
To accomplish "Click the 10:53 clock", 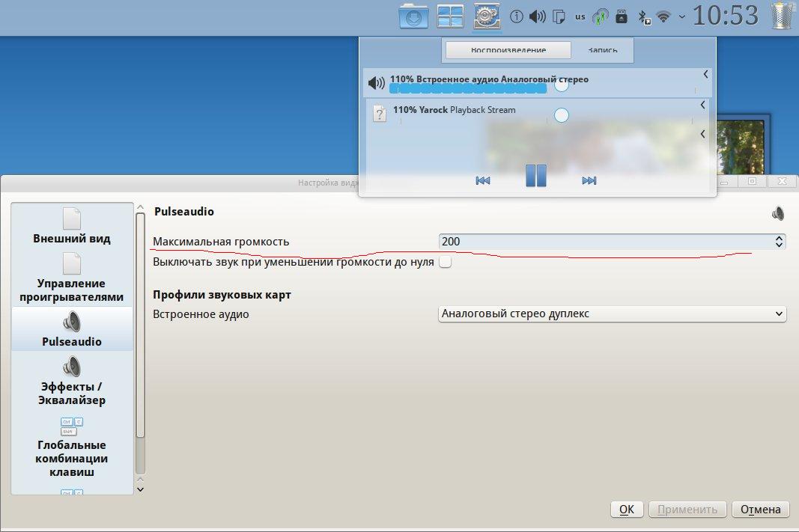I will 726,15.
